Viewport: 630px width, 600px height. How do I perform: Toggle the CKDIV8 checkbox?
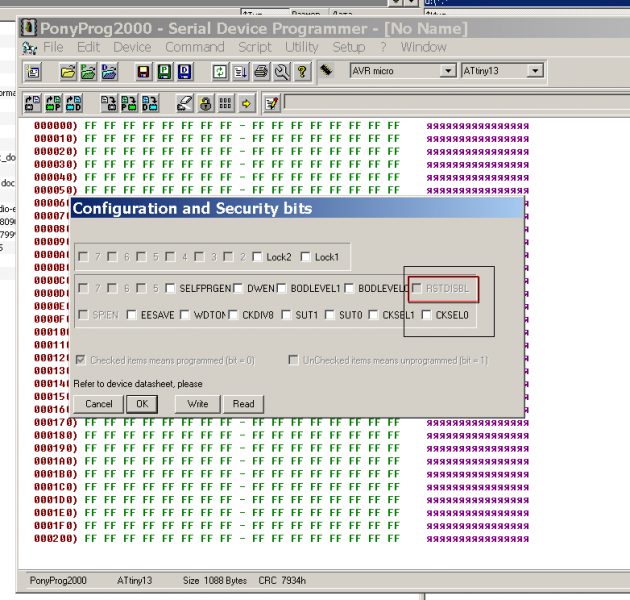coord(233,315)
